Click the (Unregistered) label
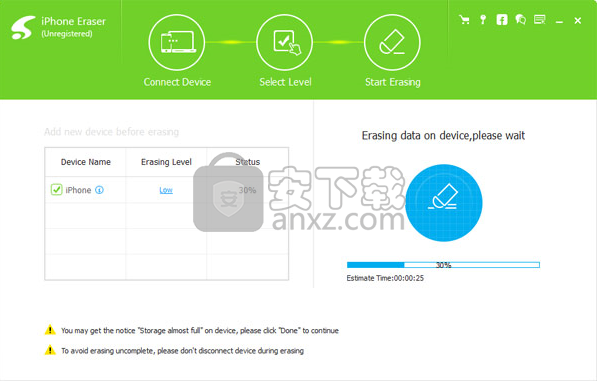Screen dimensions: 603x387 67,34
